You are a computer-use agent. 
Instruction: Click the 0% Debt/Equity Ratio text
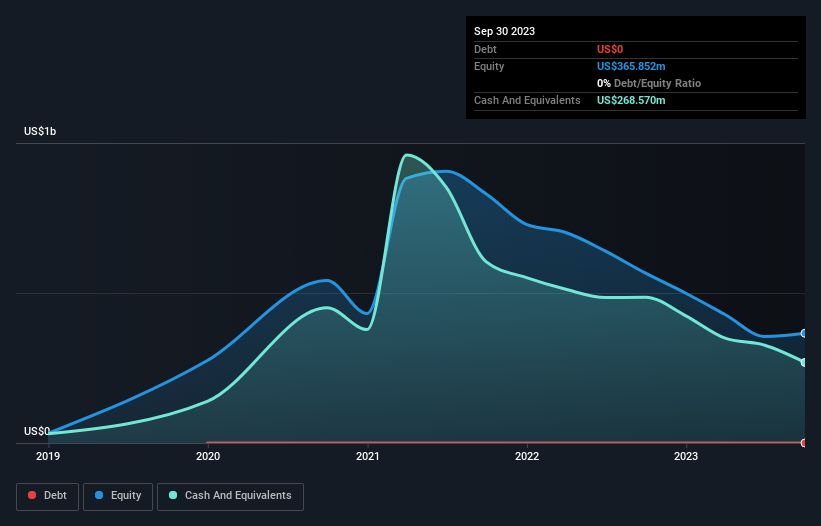coord(649,83)
